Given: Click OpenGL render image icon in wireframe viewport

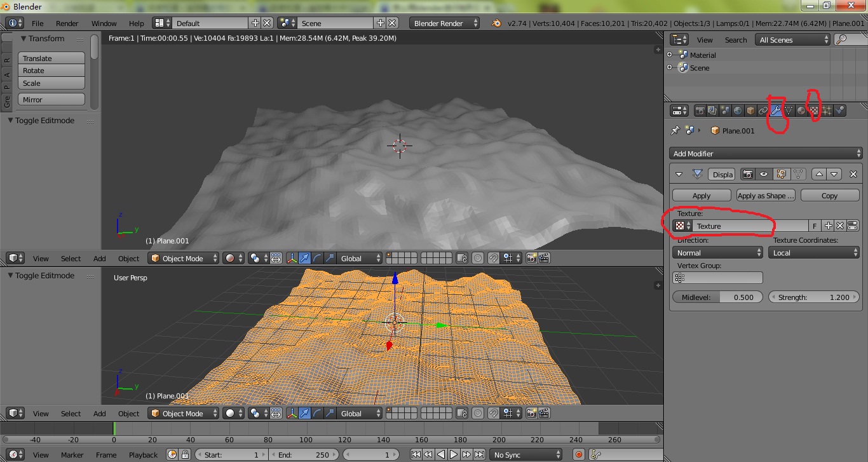Looking at the screenshot, I should tap(531, 414).
